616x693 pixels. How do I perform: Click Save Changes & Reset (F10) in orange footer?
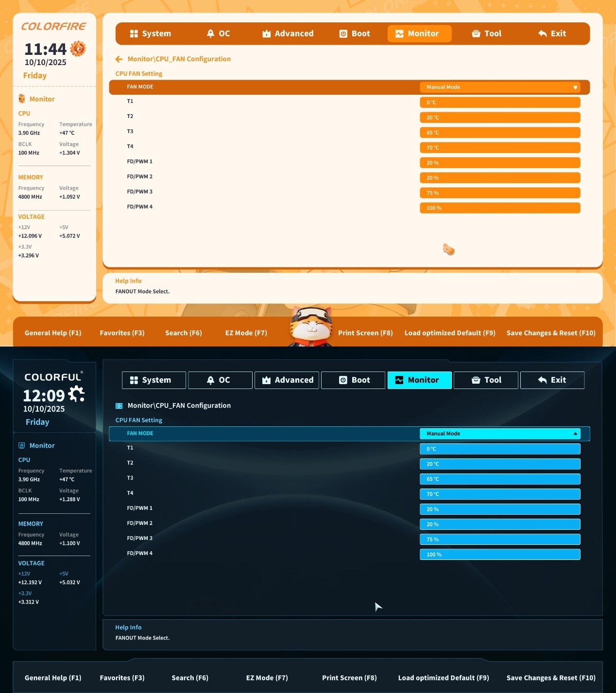point(550,333)
